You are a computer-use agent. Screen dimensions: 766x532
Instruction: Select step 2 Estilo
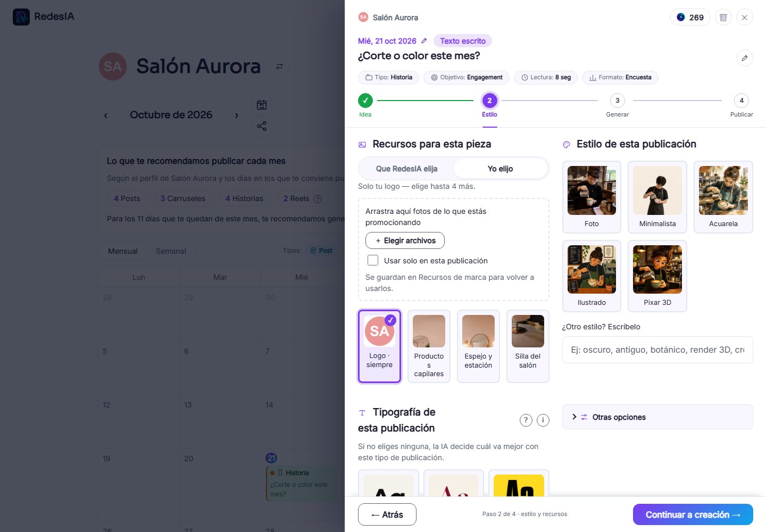tap(489, 105)
